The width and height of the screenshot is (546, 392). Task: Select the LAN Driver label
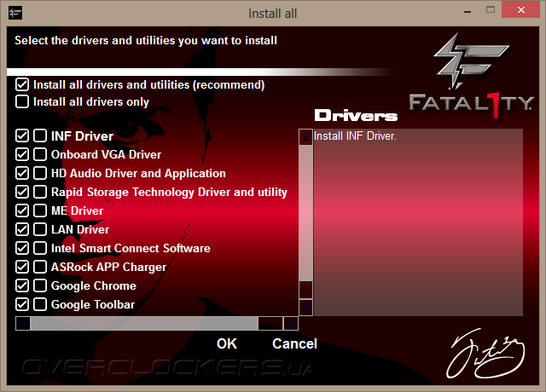[x=80, y=229]
